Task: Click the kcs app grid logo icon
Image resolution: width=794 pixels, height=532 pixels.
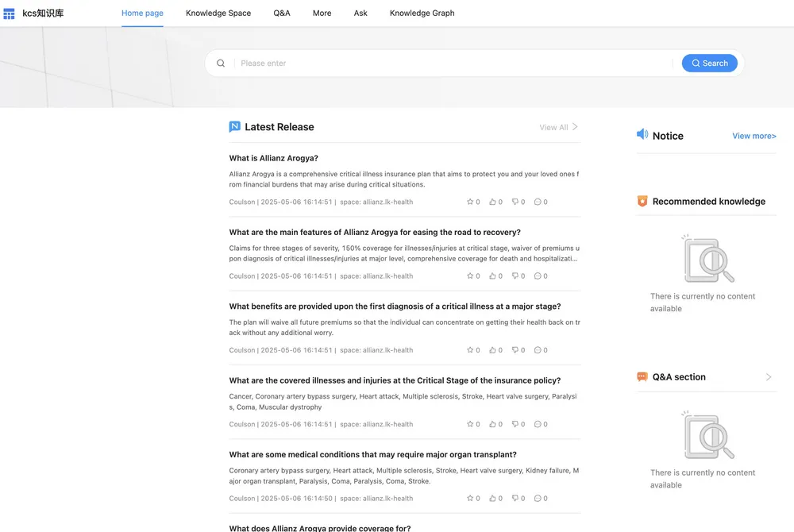Action: click(x=9, y=13)
